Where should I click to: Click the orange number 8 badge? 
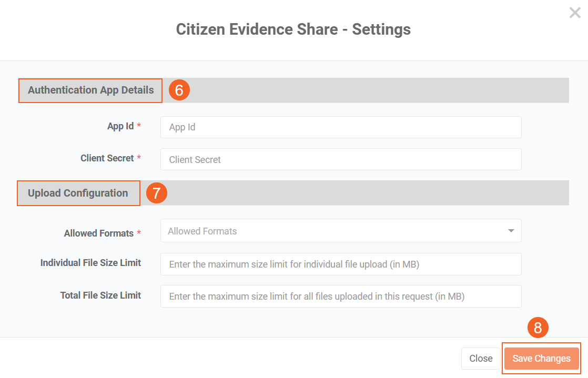click(x=538, y=328)
